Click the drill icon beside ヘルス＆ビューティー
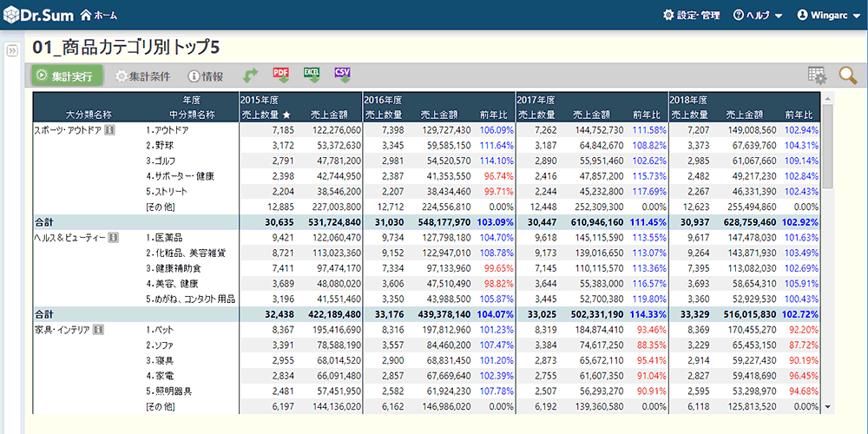The width and height of the screenshot is (868, 434). [x=114, y=238]
